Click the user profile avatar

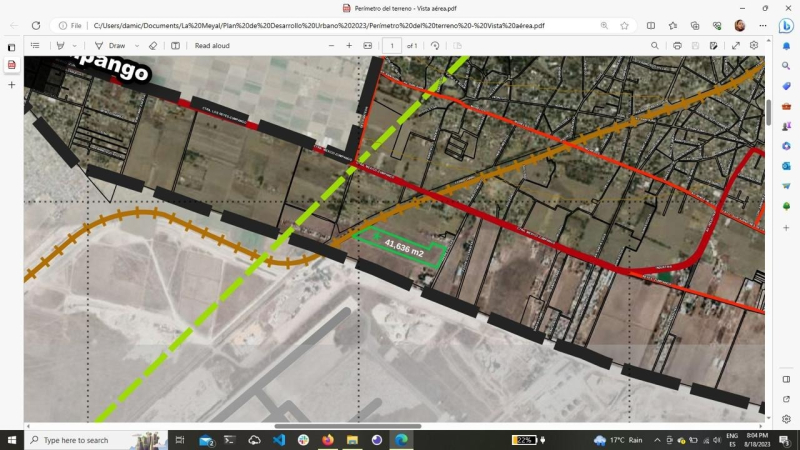pyautogui.click(x=740, y=26)
